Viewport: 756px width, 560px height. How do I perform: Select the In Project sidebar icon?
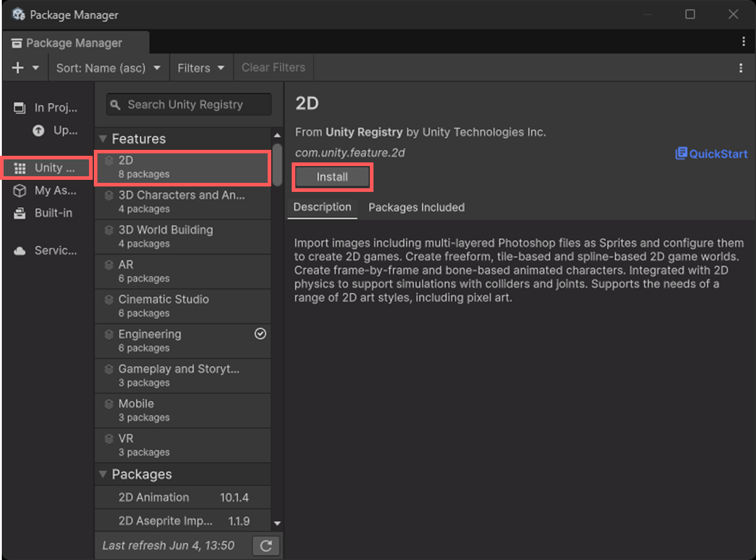pos(20,108)
